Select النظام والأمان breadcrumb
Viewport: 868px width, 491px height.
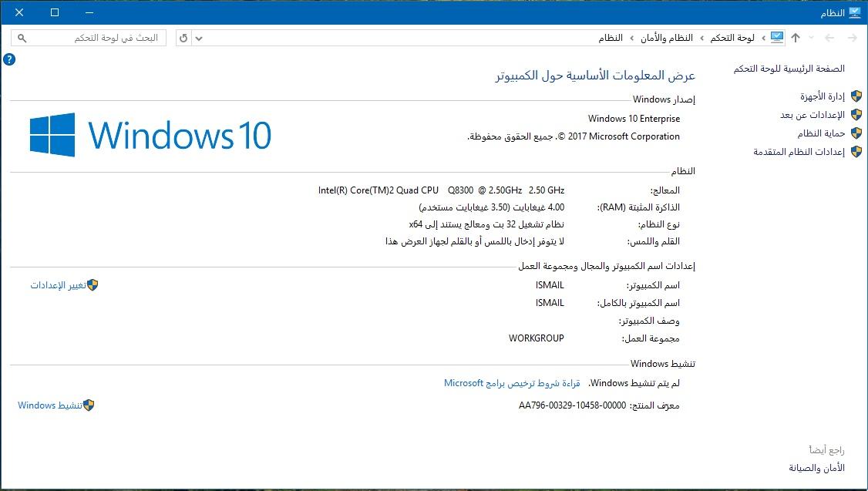[x=667, y=38]
